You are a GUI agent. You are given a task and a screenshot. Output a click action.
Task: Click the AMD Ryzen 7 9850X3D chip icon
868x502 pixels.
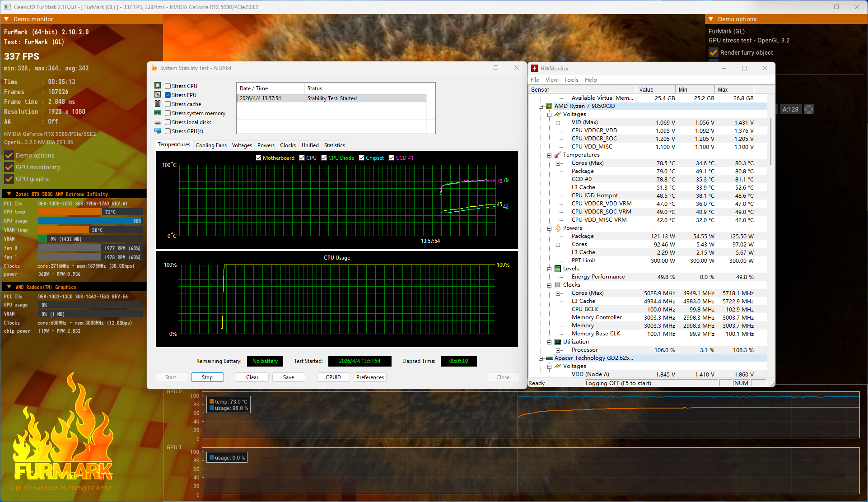(x=549, y=106)
